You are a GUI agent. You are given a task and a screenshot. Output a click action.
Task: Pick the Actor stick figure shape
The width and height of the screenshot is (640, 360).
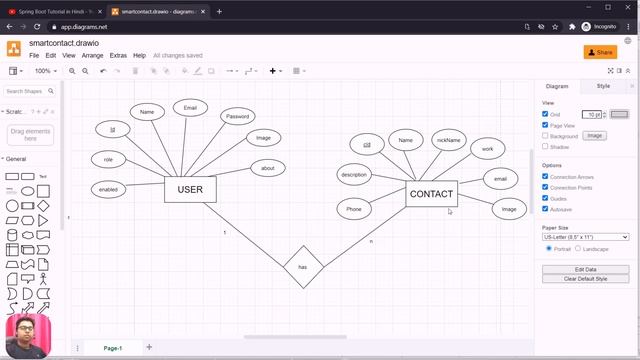pos(43,279)
